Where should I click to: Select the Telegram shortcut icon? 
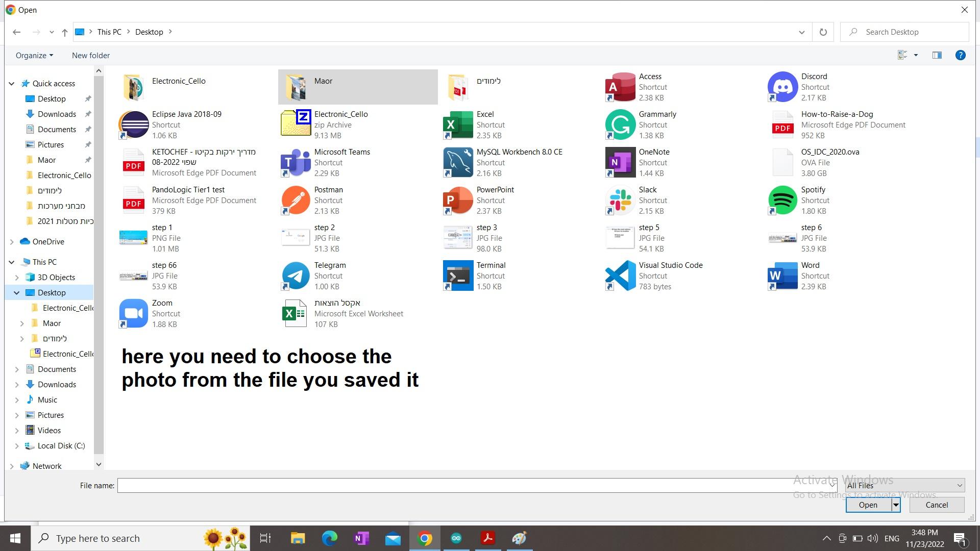point(296,275)
